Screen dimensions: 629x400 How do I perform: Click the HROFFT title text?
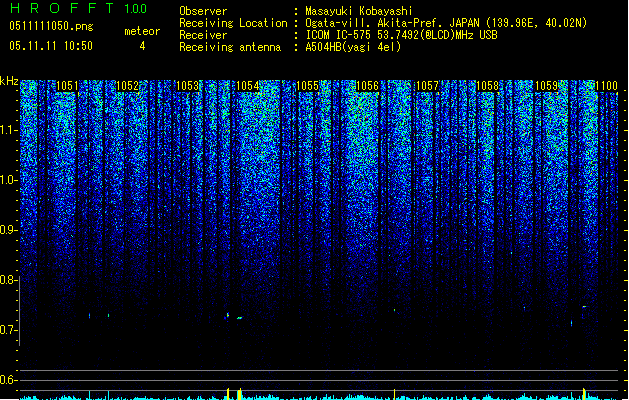(x=62, y=8)
